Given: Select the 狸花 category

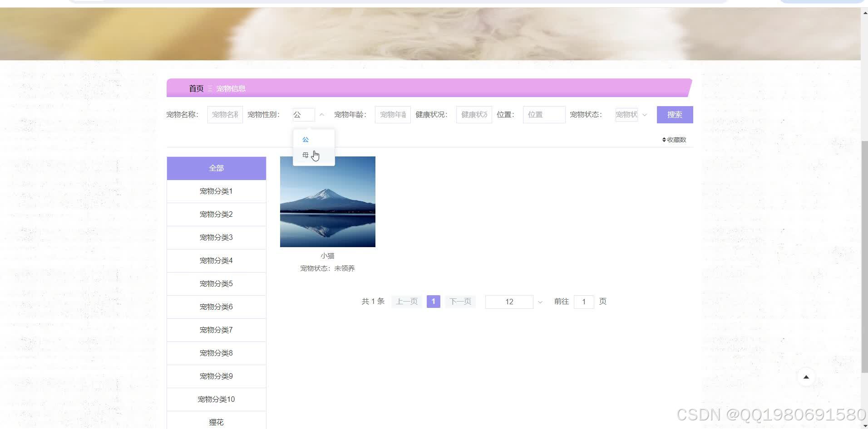Looking at the screenshot, I should (216, 421).
